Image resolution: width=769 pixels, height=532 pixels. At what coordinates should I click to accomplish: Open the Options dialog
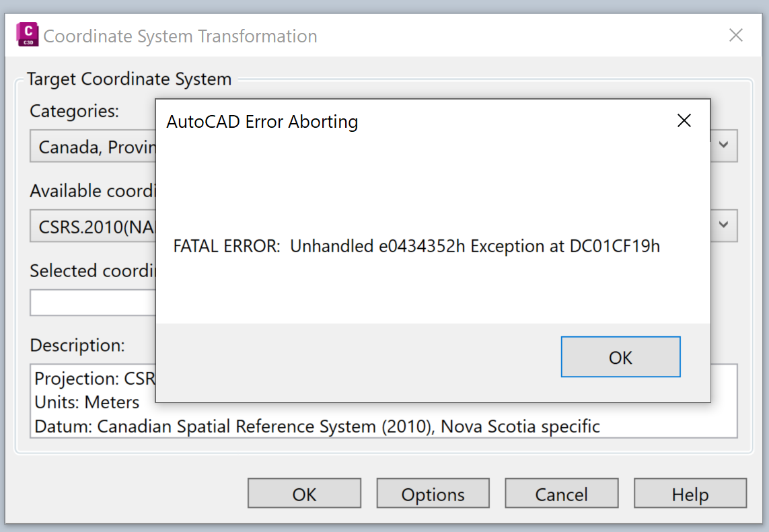pyautogui.click(x=433, y=493)
